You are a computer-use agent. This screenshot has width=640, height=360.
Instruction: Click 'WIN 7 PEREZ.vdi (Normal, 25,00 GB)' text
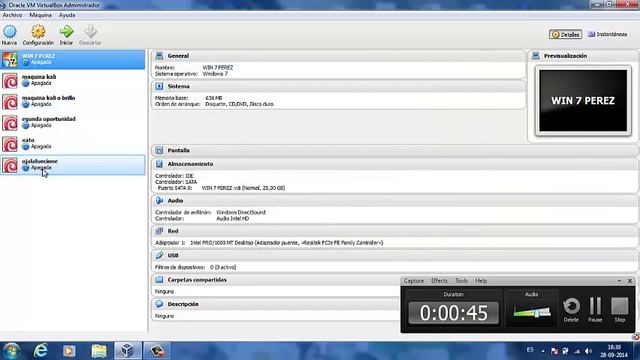tap(243, 188)
